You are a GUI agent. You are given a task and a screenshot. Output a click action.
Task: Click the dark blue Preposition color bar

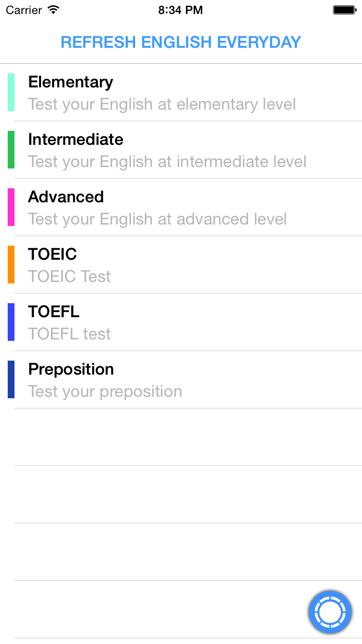pyautogui.click(x=11, y=379)
